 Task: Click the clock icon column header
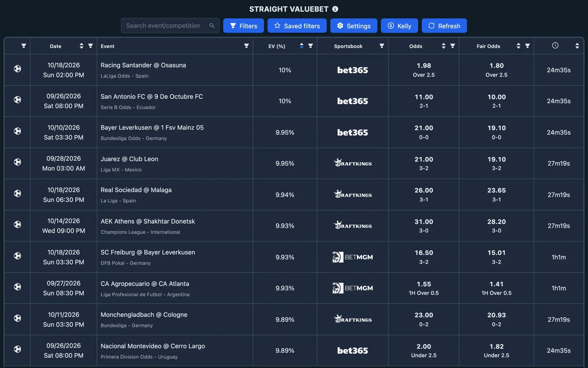[555, 45]
